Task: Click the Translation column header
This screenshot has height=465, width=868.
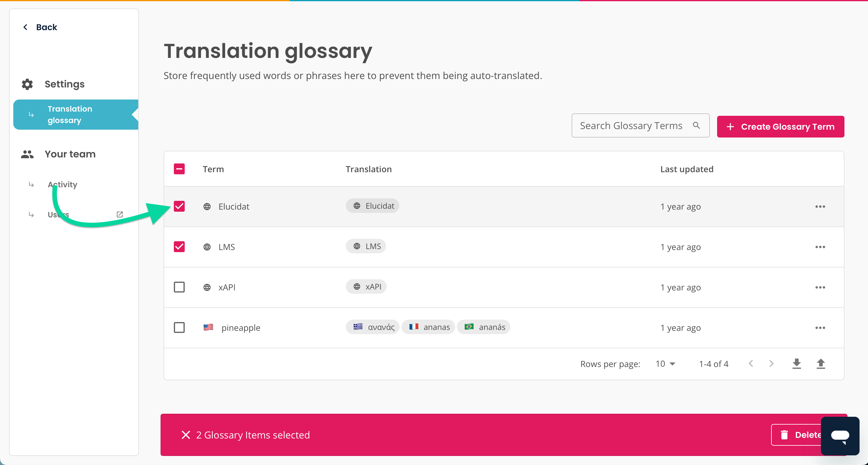Action: pyautogui.click(x=369, y=169)
